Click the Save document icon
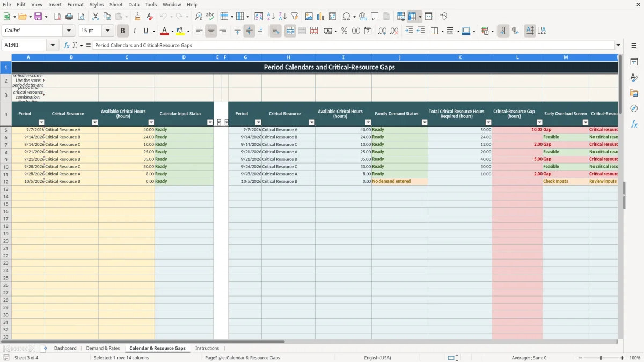 (38, 17)
